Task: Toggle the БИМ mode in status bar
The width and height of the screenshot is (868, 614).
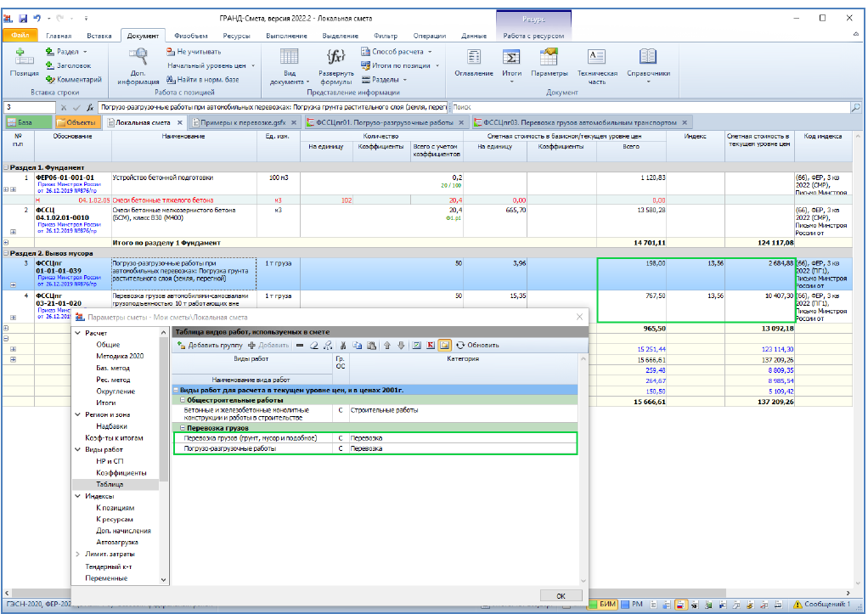Action: [x=602, y=605]
